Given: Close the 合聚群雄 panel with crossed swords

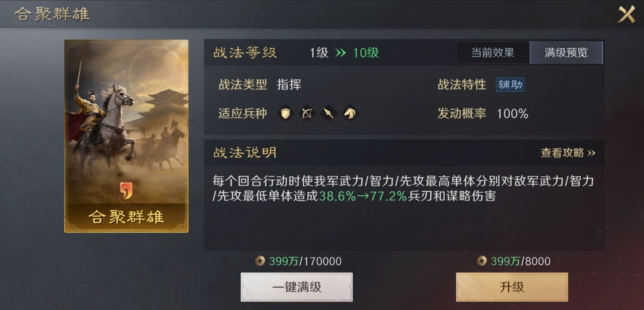Looking at the screenshot, I should (627, 14).
